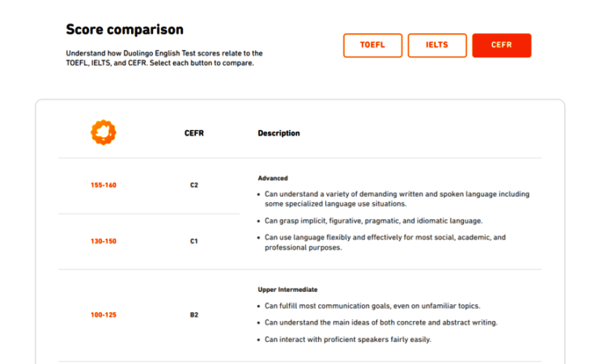Click the Description column header
This screenshot has height=364, width=616.
coord(278,133)
